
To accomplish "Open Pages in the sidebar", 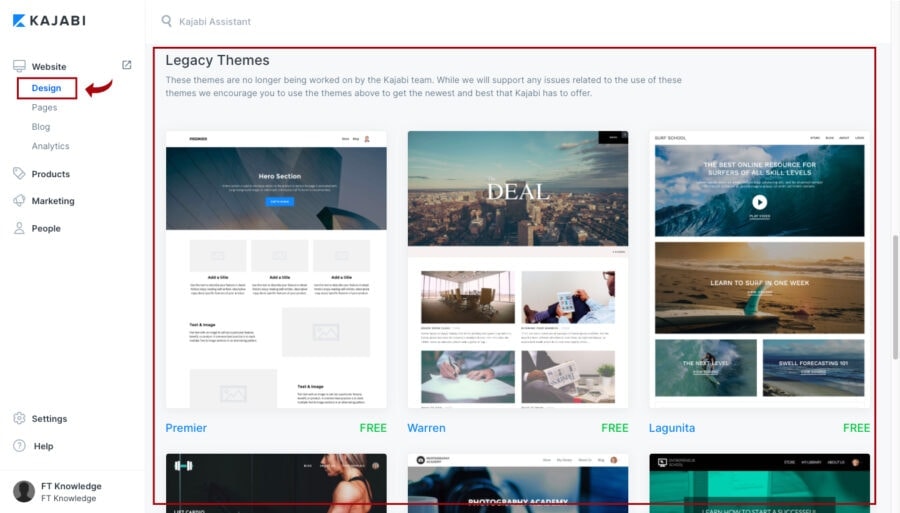I will [x=44, y=107].
